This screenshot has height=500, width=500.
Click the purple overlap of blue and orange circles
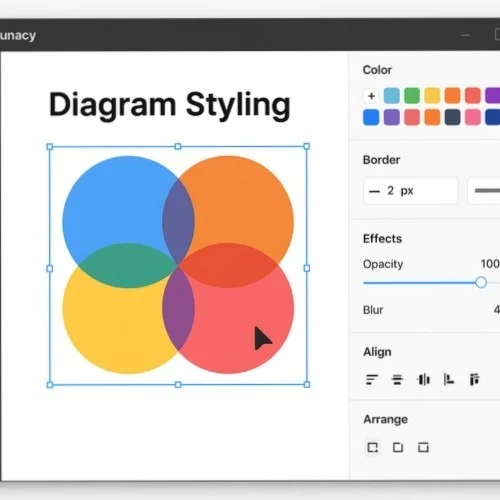[178, 222]
